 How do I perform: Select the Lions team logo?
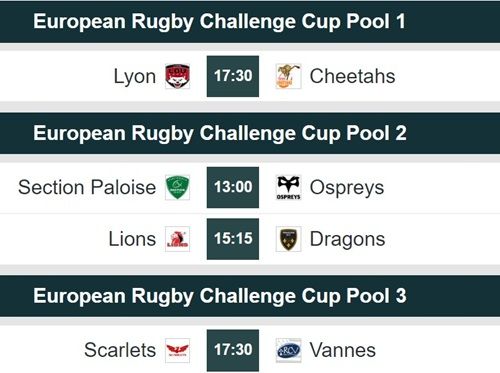(x=178, y=239)
